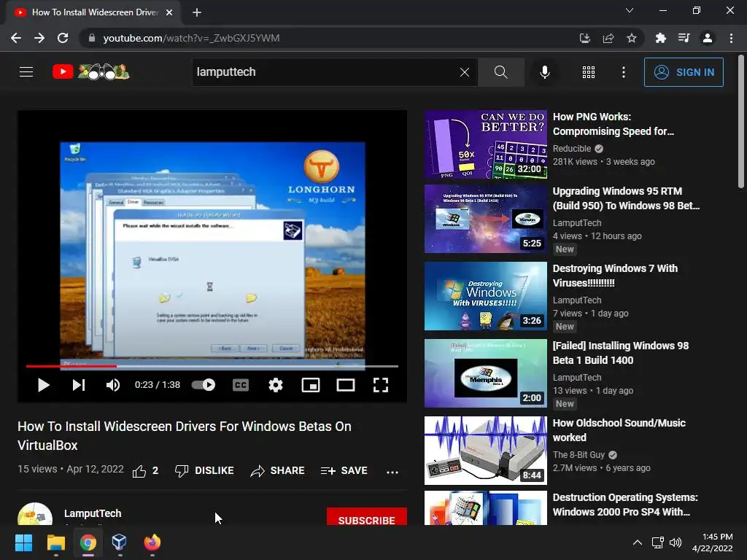
Task: Open player settings gear
Action: point(275,385)
